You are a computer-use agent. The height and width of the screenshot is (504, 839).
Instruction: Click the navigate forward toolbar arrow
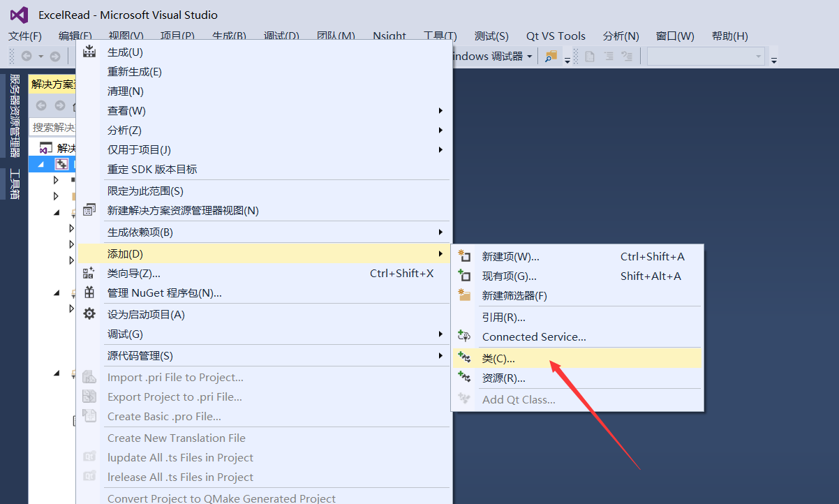(x=55, y=57)
